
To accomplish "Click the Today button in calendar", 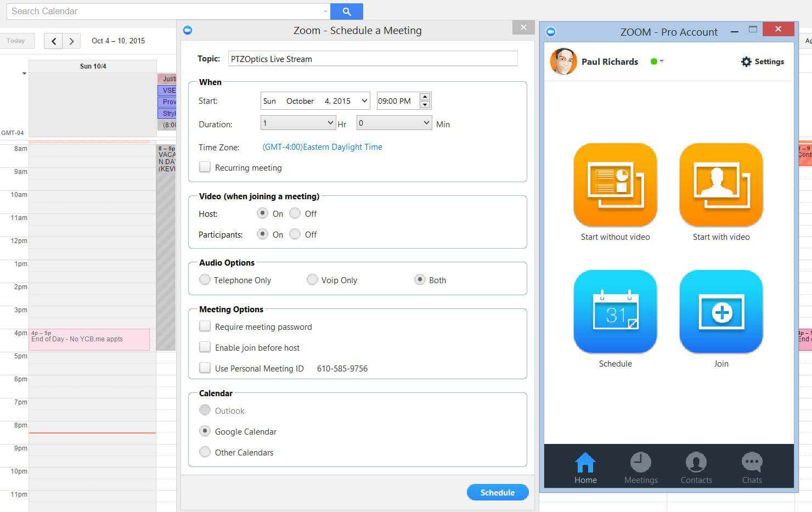I will pos(16,41).
